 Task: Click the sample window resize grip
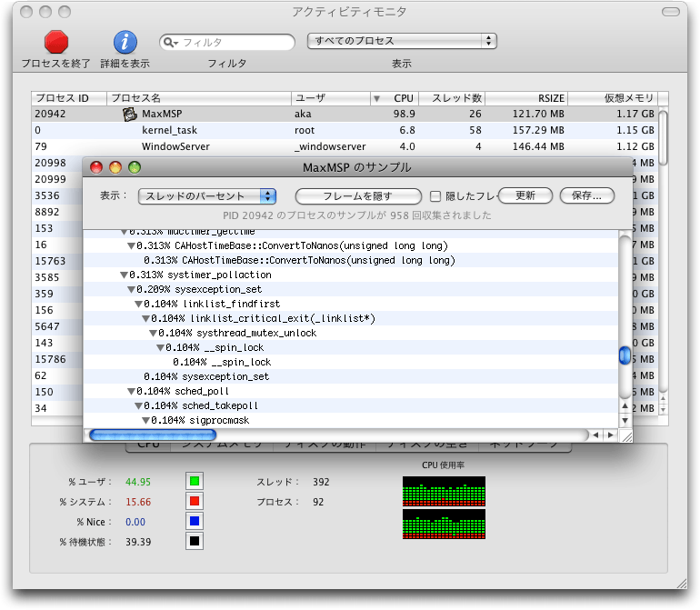click(626, 436)
